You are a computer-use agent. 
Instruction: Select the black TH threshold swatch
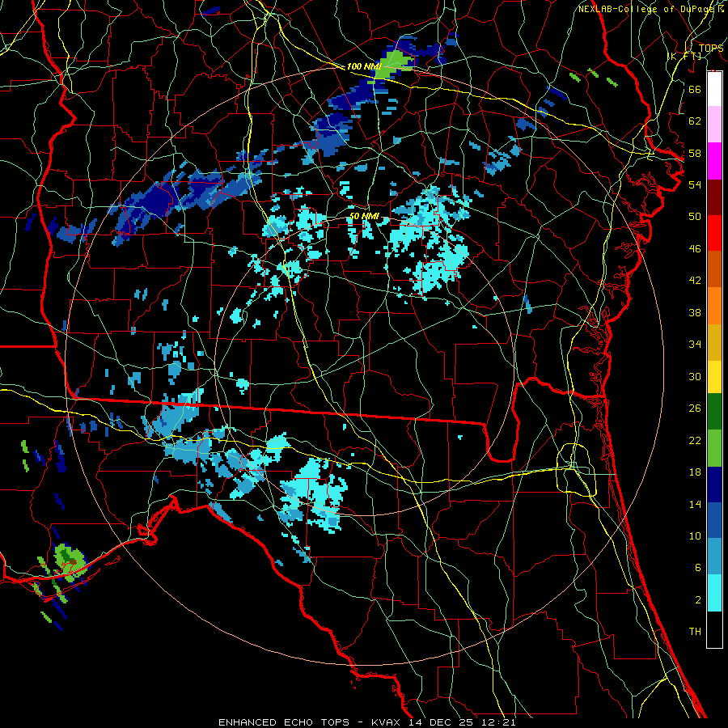(x=714, y=629)
